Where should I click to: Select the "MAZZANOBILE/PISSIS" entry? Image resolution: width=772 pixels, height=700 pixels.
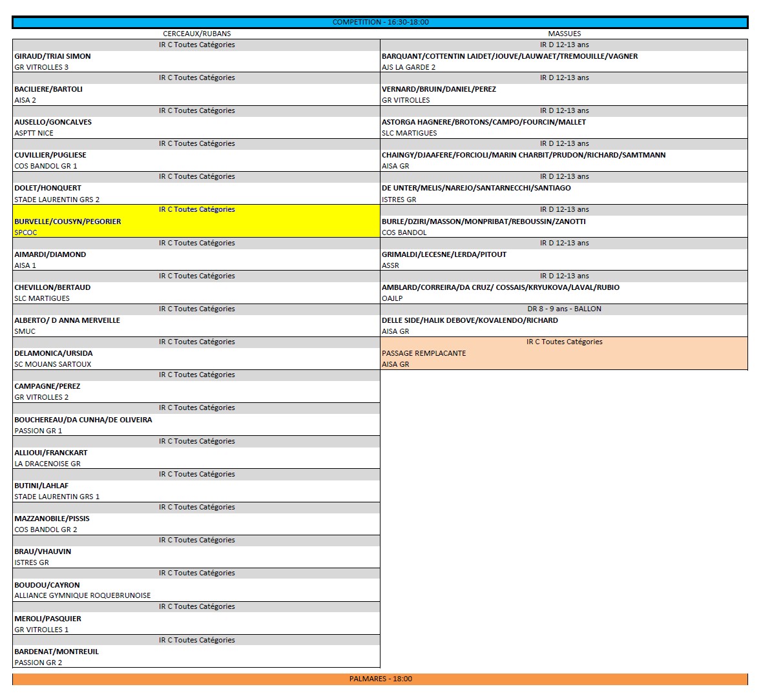point(52,519)
